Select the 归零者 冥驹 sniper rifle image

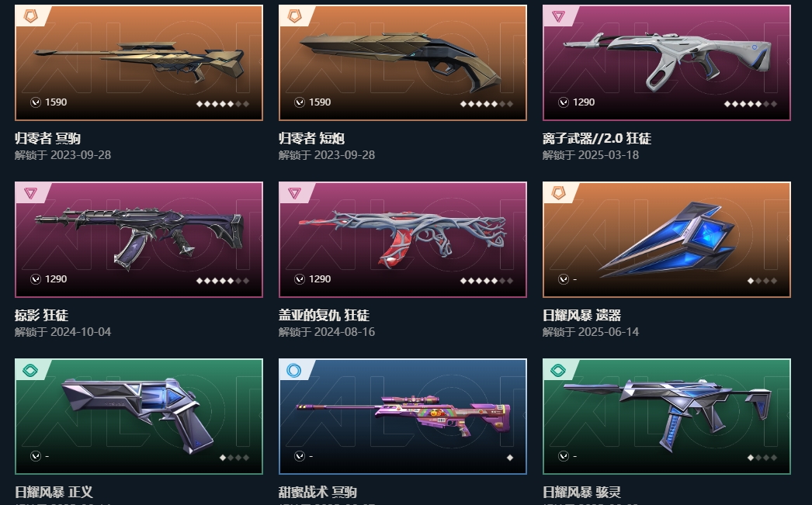coord(139,61)
